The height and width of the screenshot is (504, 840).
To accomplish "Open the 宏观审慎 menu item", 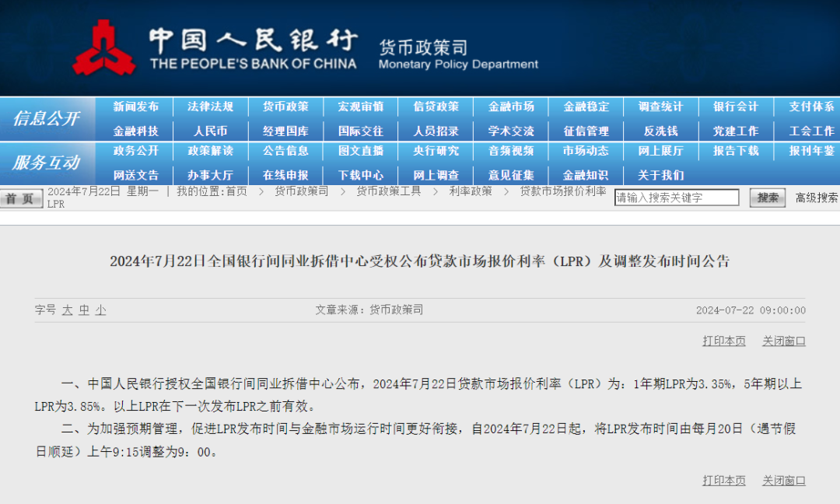I will pos(361,107).
